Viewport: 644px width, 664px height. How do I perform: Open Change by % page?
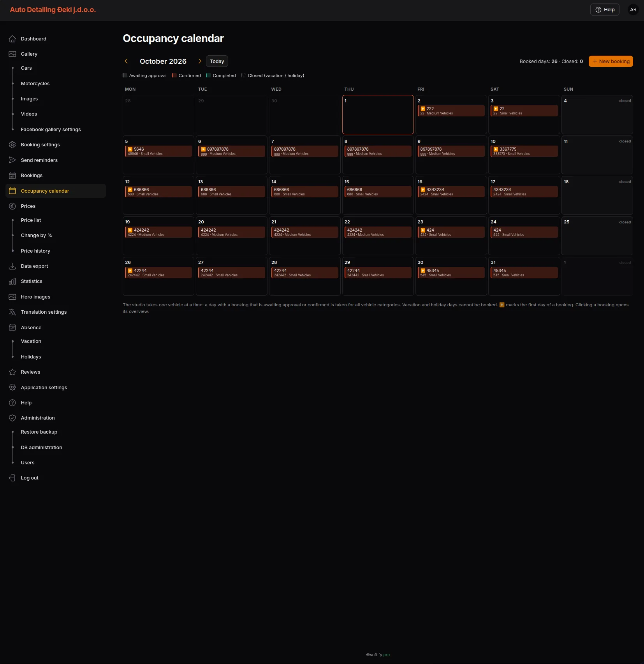coord(36,235)
